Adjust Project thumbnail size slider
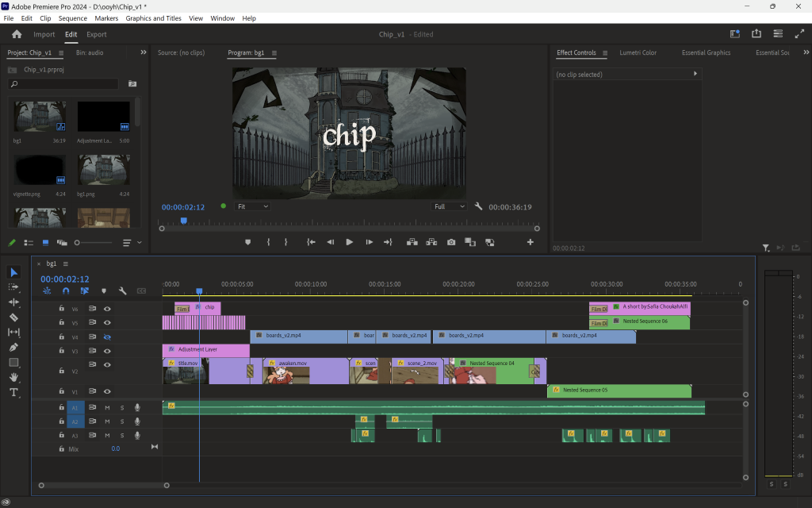The width and height of the screenshot is (812, 508). point(94,243)
